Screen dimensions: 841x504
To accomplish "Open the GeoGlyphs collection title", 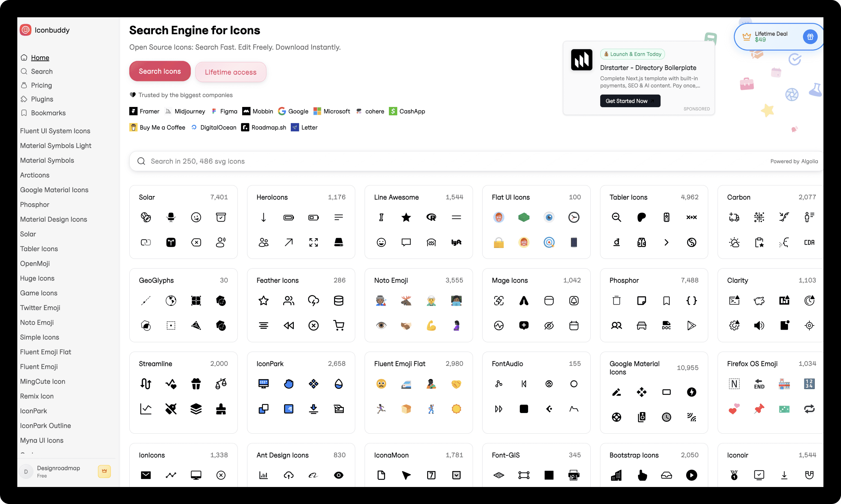I will (156, 280).
